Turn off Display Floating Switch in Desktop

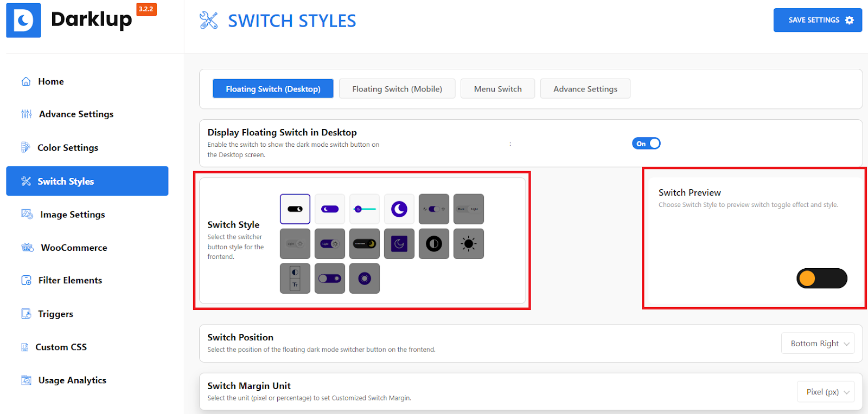[646, 144]
